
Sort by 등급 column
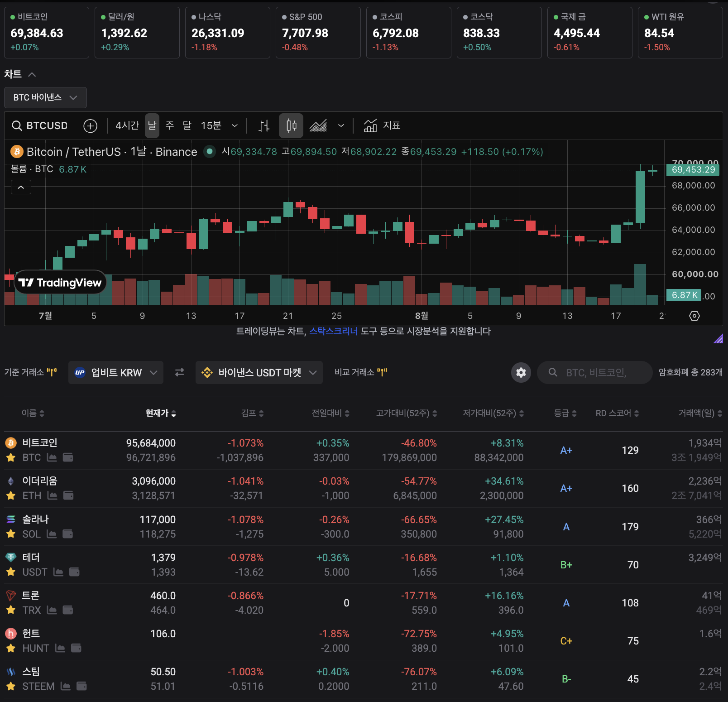565,413
